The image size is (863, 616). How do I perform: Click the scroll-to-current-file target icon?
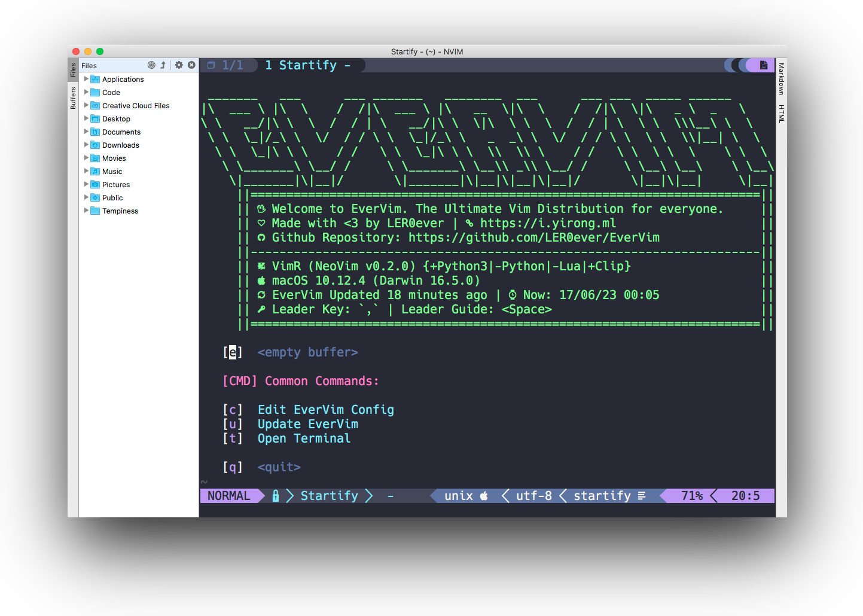click(x=151, y=65)
